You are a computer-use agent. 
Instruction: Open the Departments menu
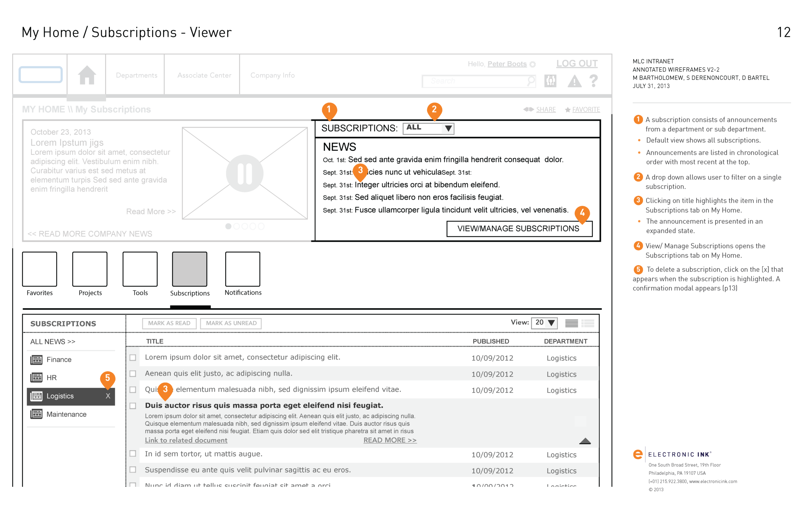(x=137, y=75)
